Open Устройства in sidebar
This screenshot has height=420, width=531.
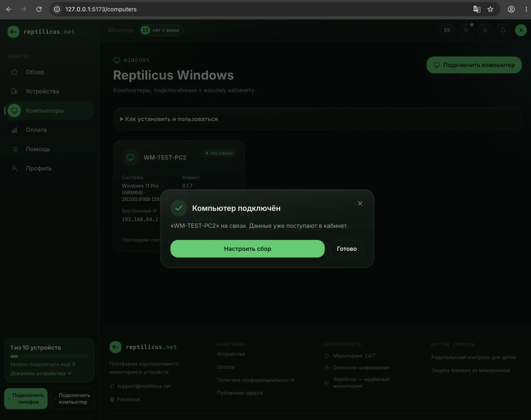[x=49, y=91]
